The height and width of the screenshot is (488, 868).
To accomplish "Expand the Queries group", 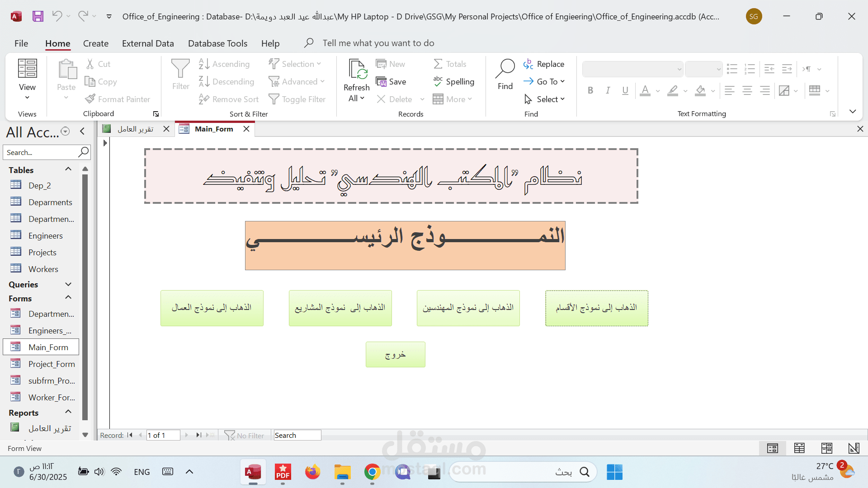I will 69,284.
